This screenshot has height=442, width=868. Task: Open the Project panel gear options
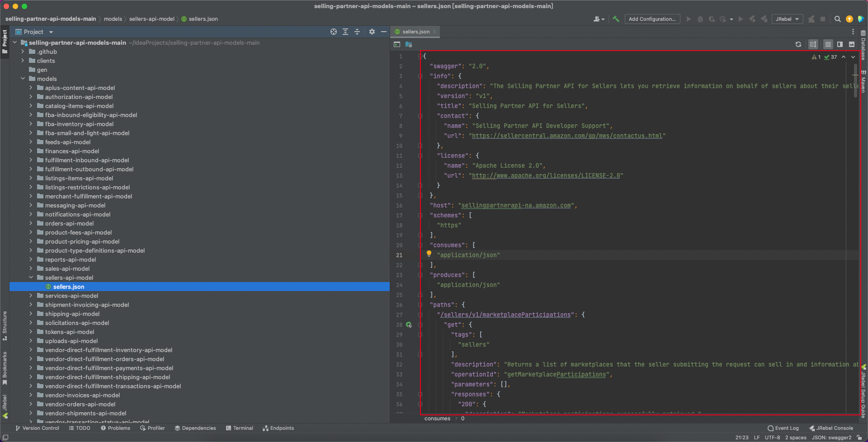point(372,32)
